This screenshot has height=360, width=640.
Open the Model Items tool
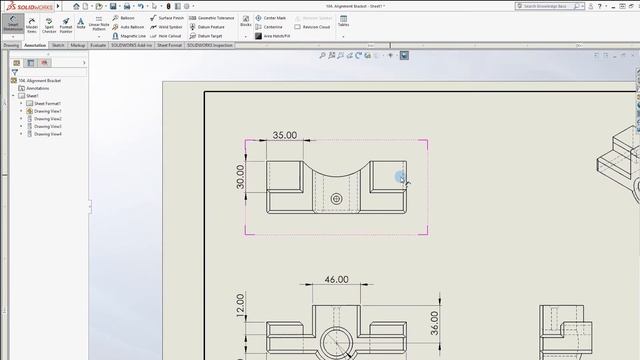click(32, 25)
